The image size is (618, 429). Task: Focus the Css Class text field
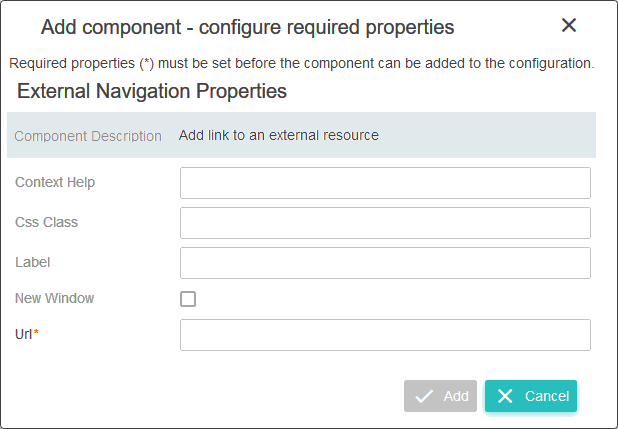385,223
